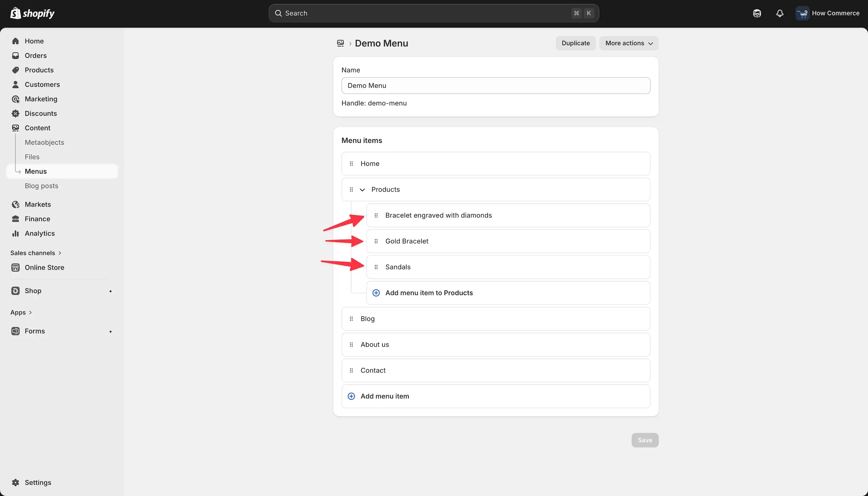Click drag handle of Blog item
Viewport: 868px width, 496px height.
coord(351,319)
